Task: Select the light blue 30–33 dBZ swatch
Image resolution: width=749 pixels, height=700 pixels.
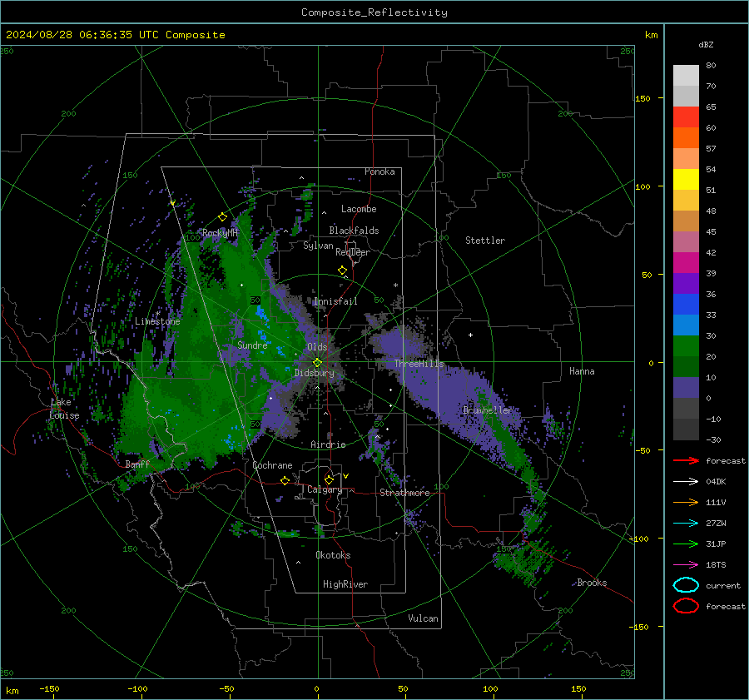Action: (686, 325)
